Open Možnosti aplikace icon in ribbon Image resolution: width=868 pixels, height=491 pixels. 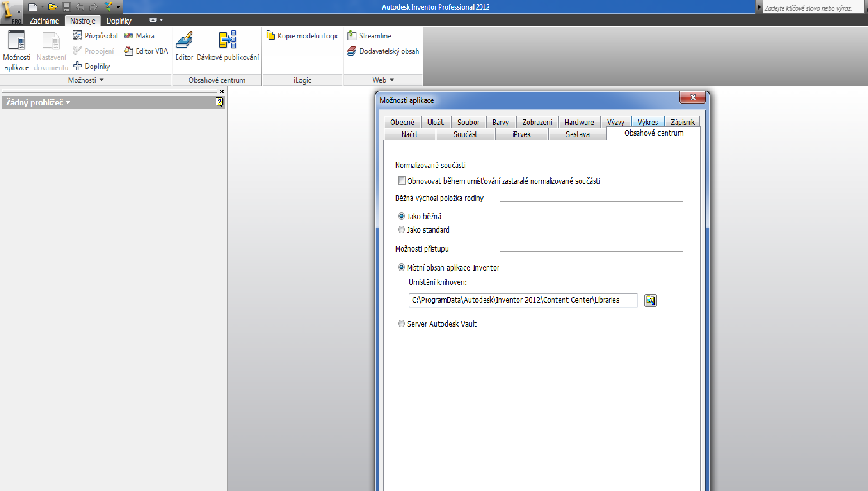click(x=16, y=41)
